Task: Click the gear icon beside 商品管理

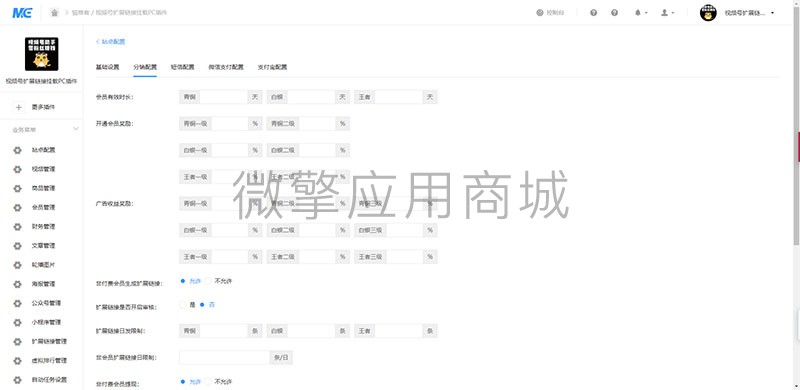Action: coord(18,188)
